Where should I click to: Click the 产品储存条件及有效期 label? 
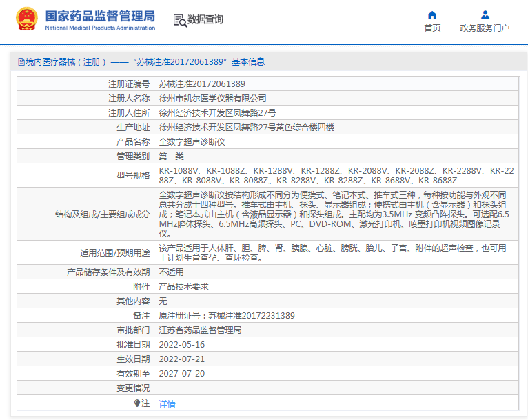[x=108, y=272]
